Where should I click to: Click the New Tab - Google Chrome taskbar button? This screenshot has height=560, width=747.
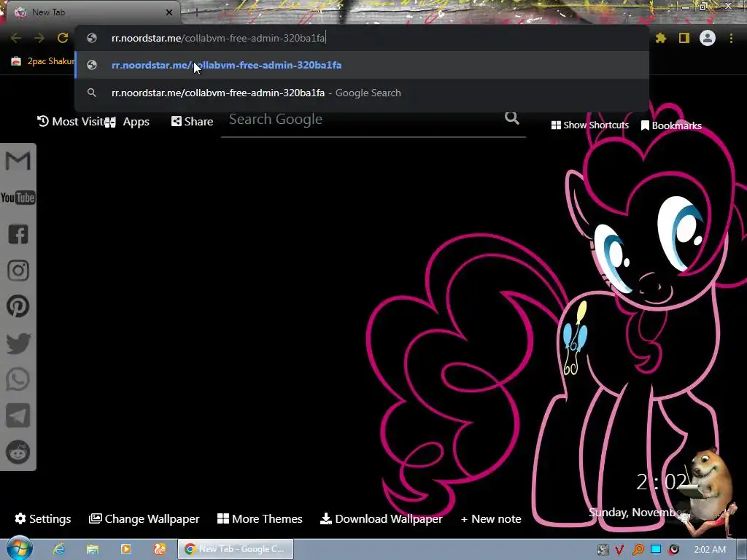[x=236, y=549]
